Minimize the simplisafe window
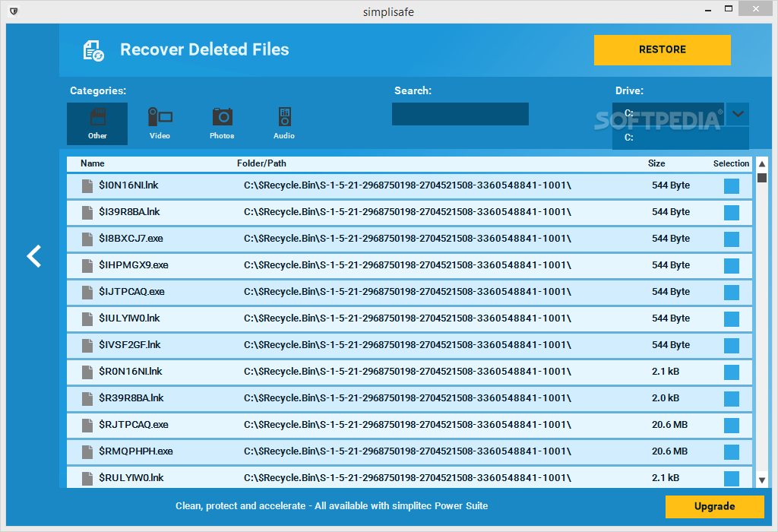The image size is (778, 532). pos(708,9)
